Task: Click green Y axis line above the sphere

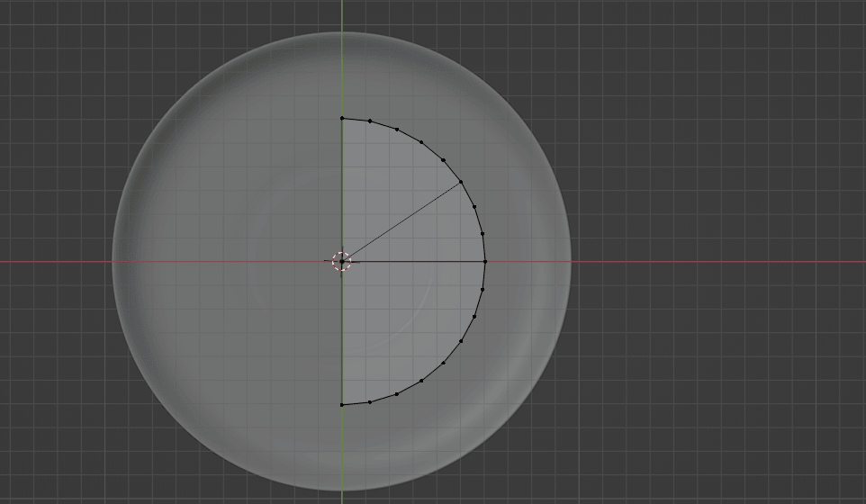Action: [x=342, y=13]
